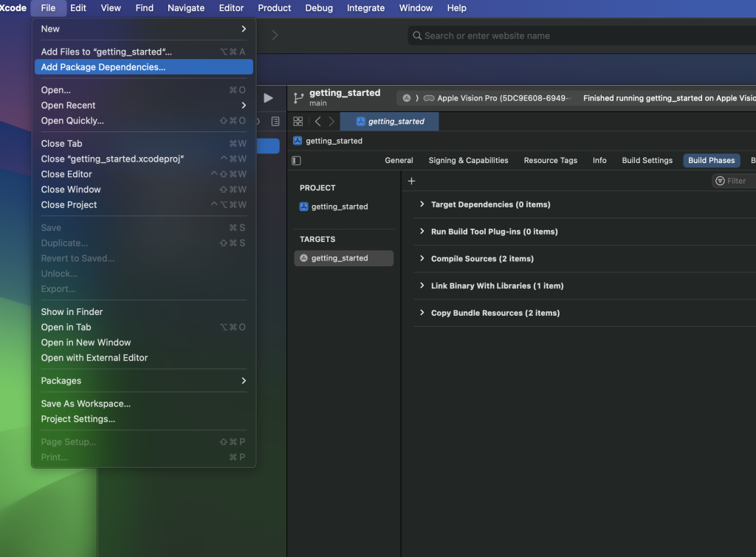Open the Navigate menu
Screen dimensions: 756x557
(186, 8)
